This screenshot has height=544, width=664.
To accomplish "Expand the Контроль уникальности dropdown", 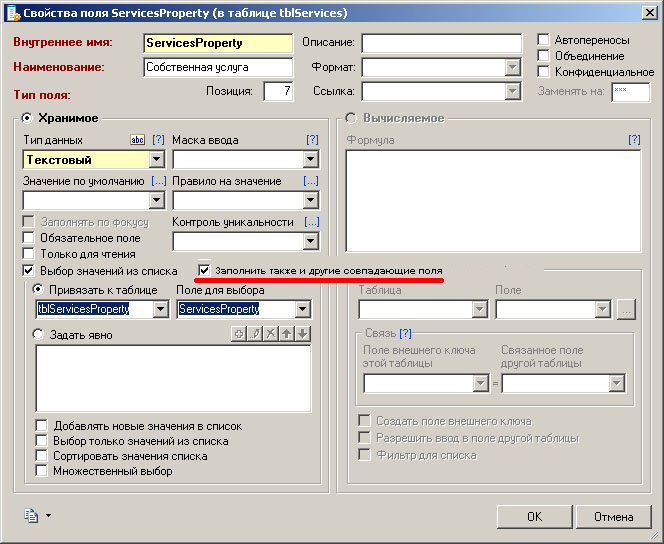I will 310,241.
